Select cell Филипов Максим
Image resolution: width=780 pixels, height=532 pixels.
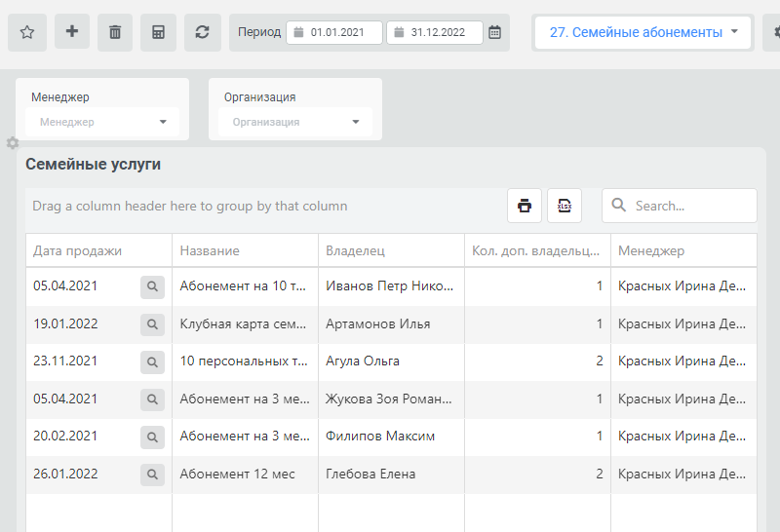point(392,437)
